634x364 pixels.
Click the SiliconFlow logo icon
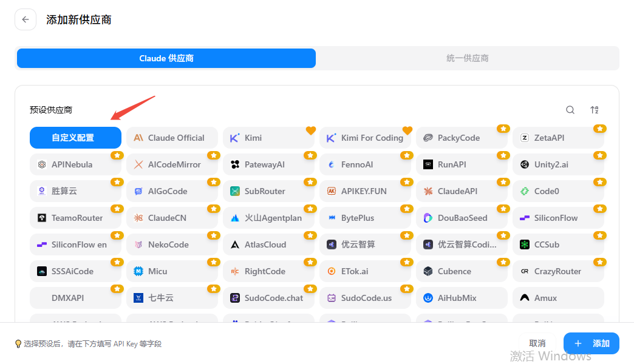(x=525, y=218)
